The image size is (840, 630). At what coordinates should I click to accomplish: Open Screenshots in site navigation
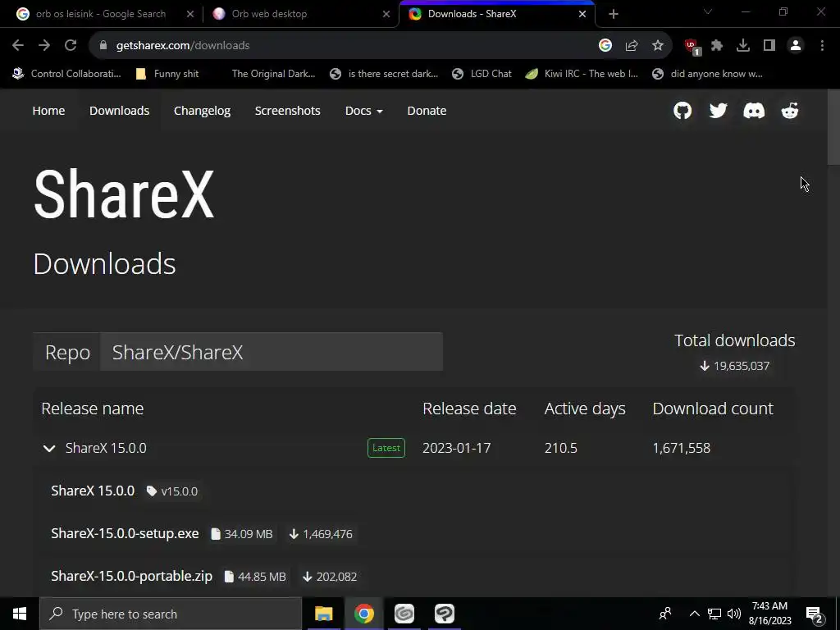(x=288, y=111)
